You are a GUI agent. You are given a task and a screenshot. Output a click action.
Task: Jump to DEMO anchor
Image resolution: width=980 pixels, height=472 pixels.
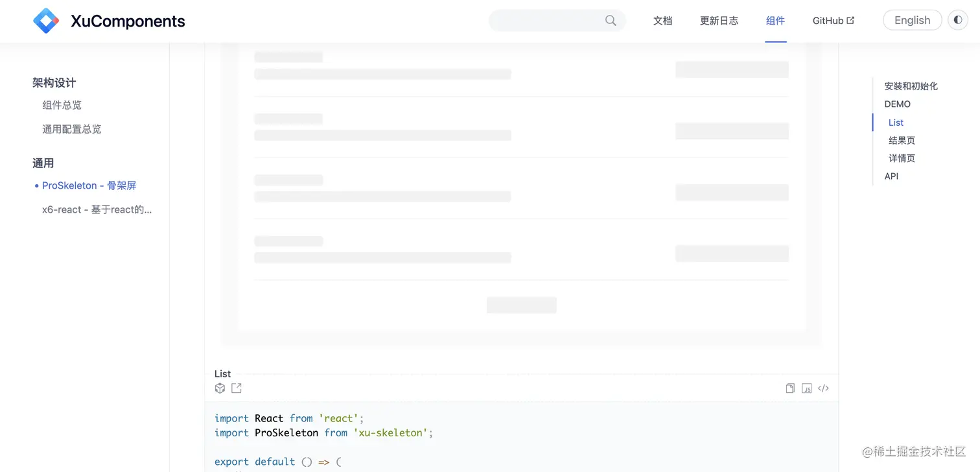point(897,104)
